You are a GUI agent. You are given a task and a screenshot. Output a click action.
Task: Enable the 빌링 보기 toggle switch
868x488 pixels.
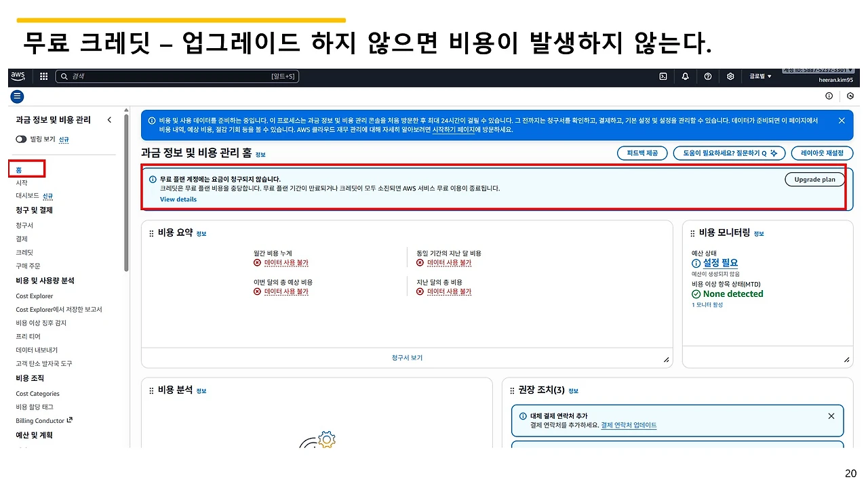click(21, 139)
